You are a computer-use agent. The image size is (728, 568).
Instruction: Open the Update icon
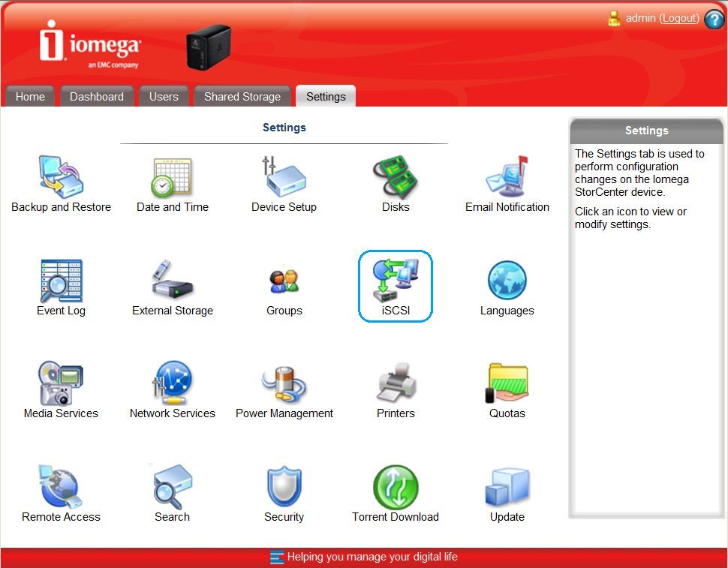coord(507,487)
